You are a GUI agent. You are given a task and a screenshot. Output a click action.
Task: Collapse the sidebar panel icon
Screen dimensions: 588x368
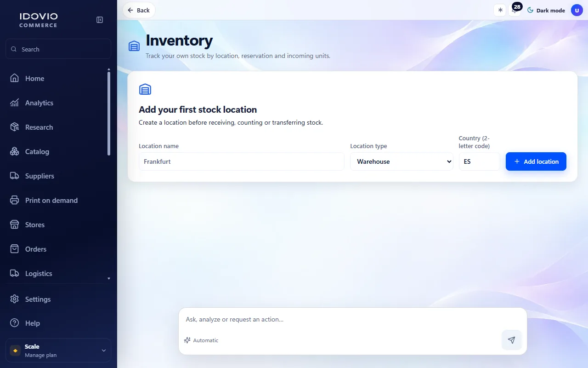(100, 20)
